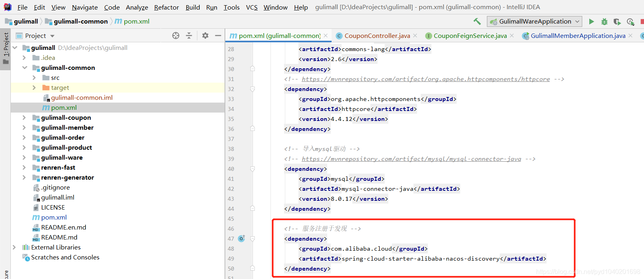Click the IntelliJ IDEA logo icon
The height and width of the screenshot is (279, 644).
click(8, 7)
